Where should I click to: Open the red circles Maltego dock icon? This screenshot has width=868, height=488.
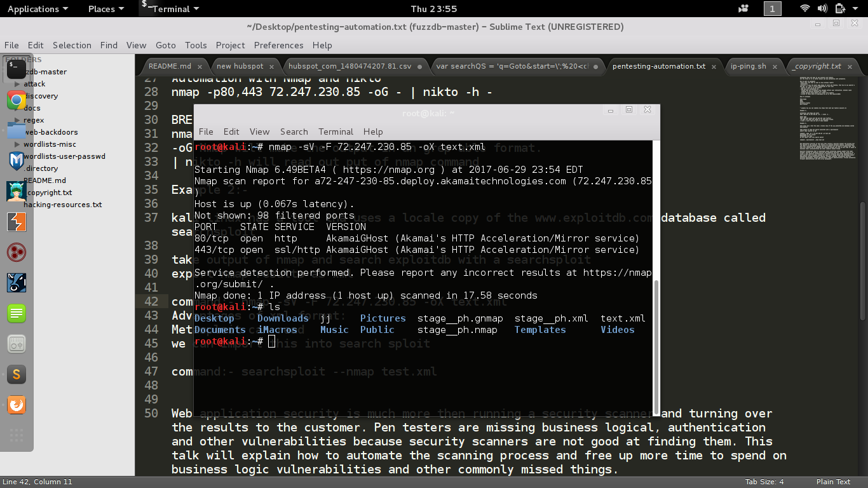17,252
